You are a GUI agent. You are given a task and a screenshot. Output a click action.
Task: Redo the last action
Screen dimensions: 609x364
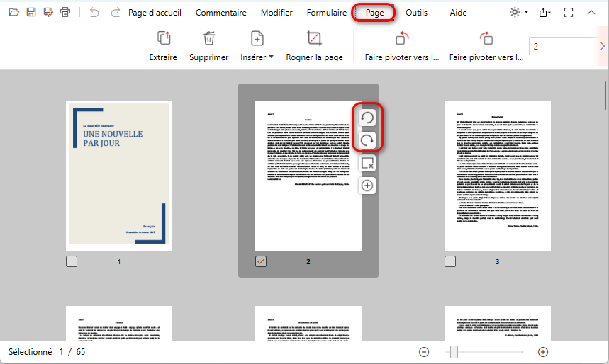[x=116, y=13]
